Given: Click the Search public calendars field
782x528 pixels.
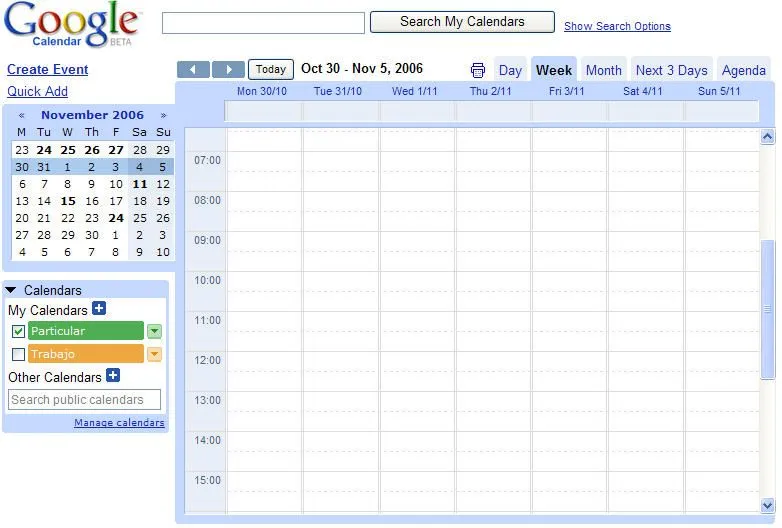Looking at the screenshot, I should 84,399.
